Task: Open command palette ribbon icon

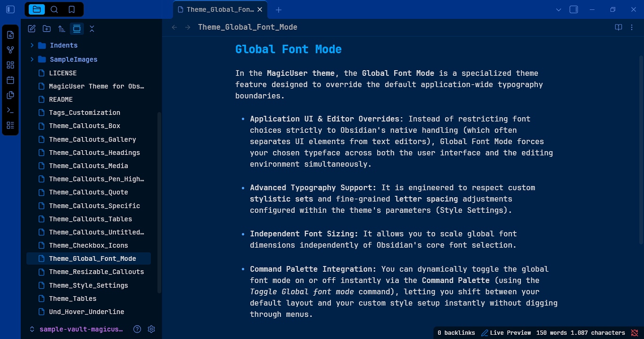Action: (10, 110)
